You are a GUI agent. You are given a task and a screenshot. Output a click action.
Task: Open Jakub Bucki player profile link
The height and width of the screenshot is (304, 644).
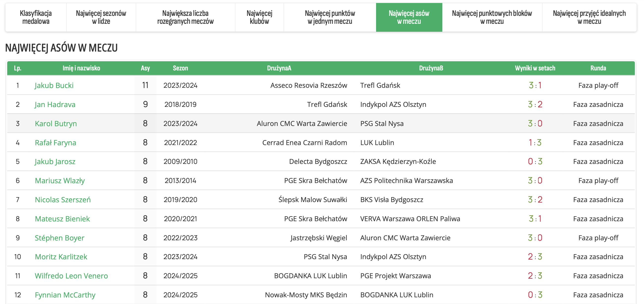pos(54,86)
